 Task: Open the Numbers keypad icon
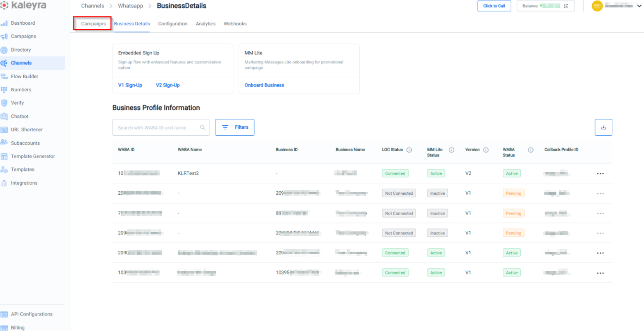point(4,90)
